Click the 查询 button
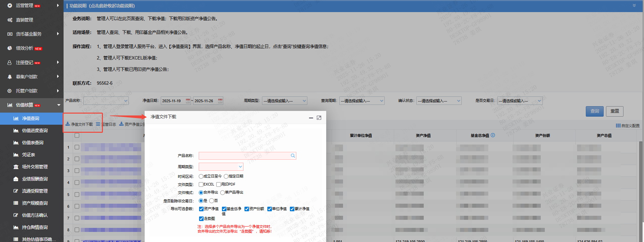The image size is (644, 242). (x=595, y=111)
